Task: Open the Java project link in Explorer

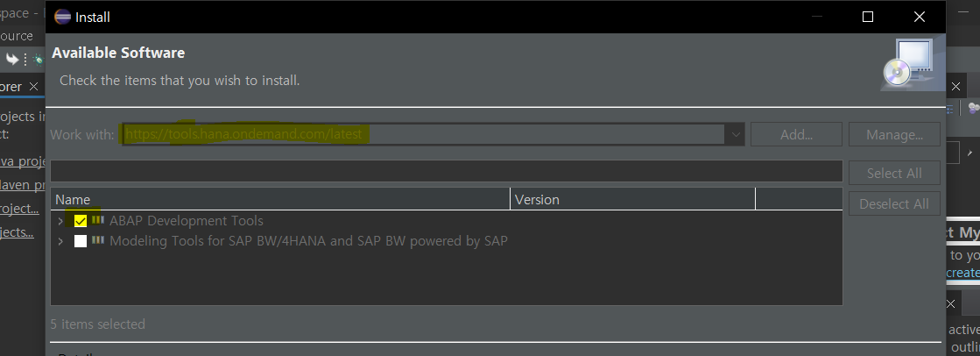Action: coord(23,161)
